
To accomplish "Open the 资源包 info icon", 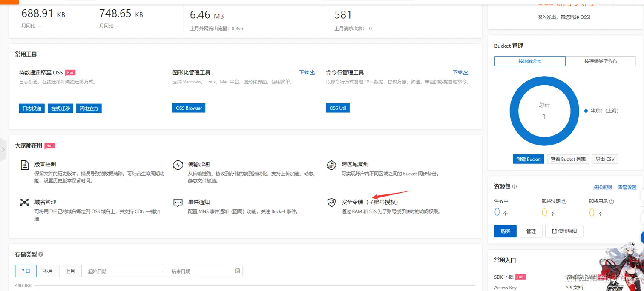I will pyautogui.click(x=515, y=186).
